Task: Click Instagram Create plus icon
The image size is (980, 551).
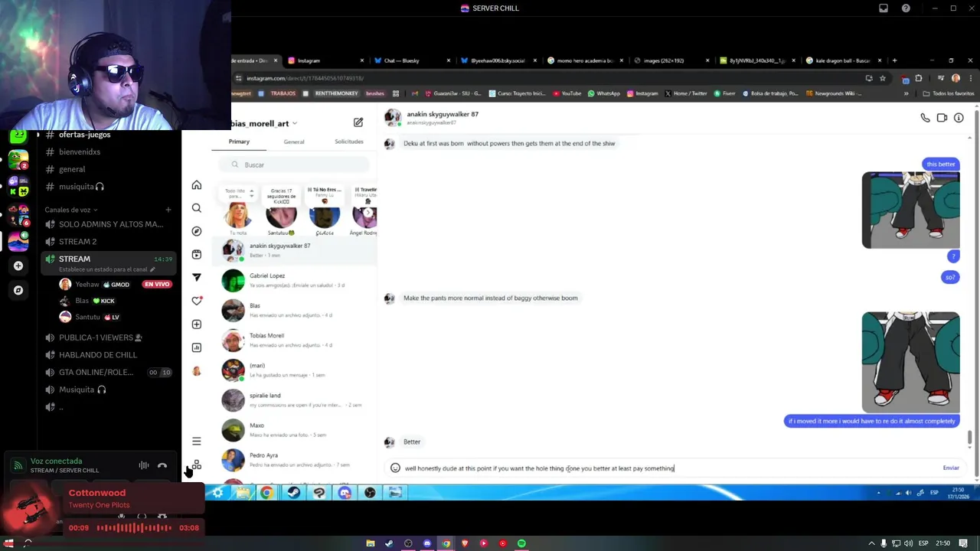Action: [197, 324]
